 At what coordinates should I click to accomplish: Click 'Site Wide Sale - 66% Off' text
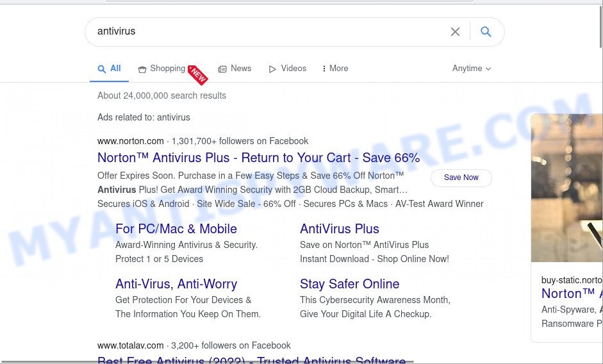[x=246, y=204]
